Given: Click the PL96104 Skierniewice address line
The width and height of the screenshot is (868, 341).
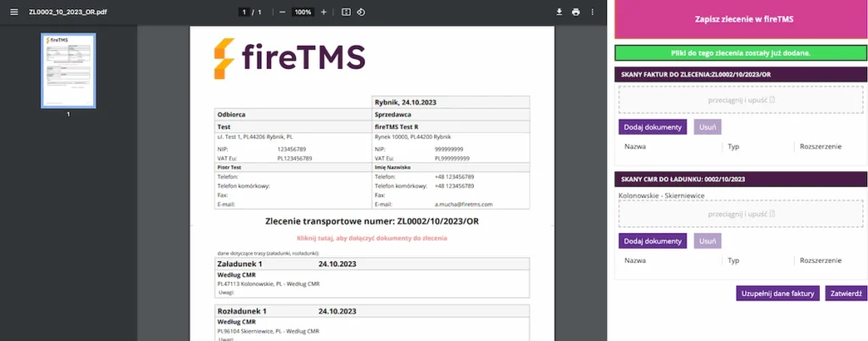Looking at the screenshot, I should [269, 331].
